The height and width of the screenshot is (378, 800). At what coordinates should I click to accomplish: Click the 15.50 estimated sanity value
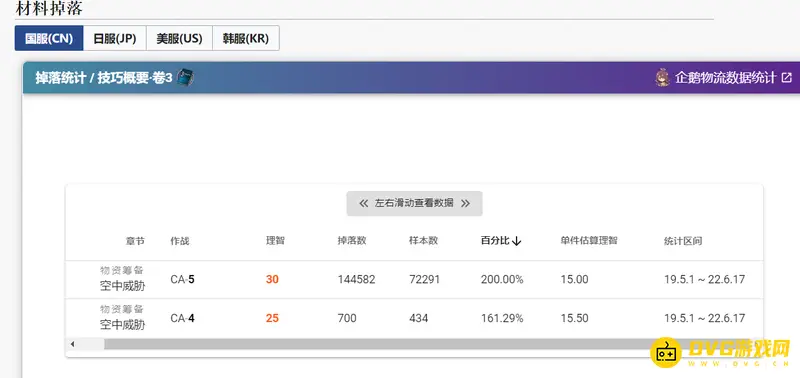[574, 318]
